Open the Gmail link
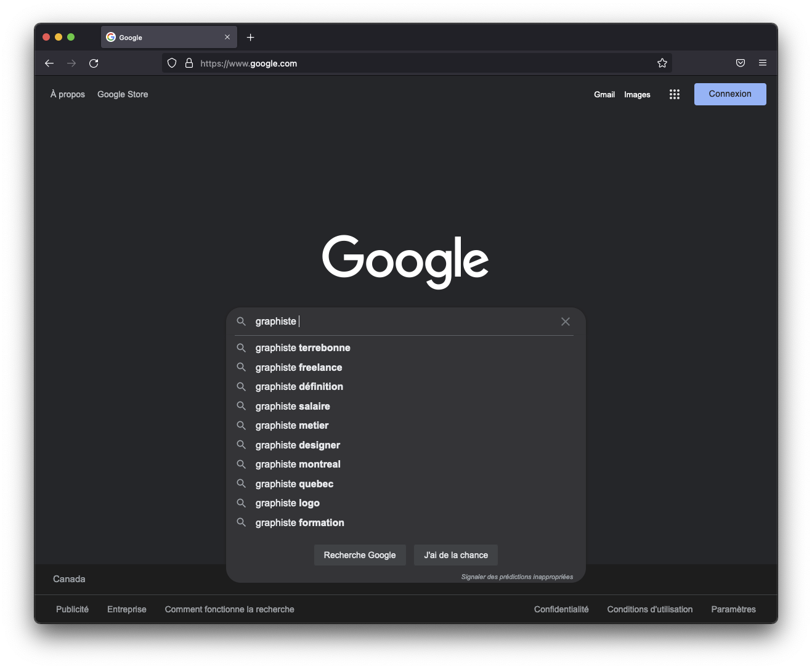Viewport: 812px width, 669px height. click(x=604, y=94)
